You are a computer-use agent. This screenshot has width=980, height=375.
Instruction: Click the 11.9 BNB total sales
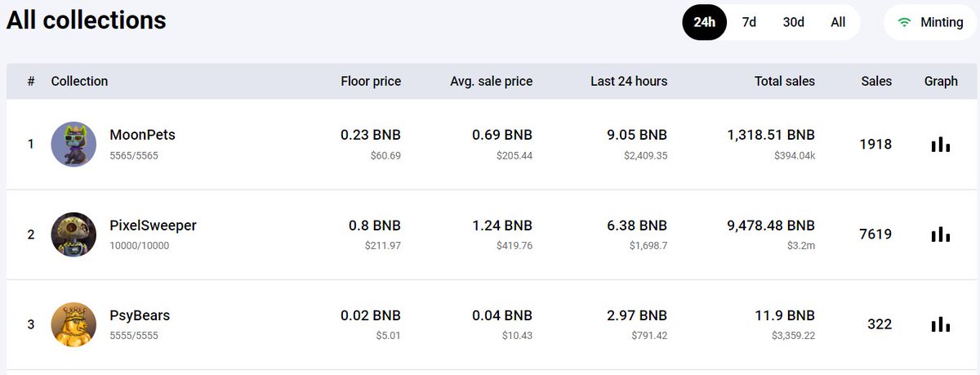pyautogui.click(x=784, y=315)
